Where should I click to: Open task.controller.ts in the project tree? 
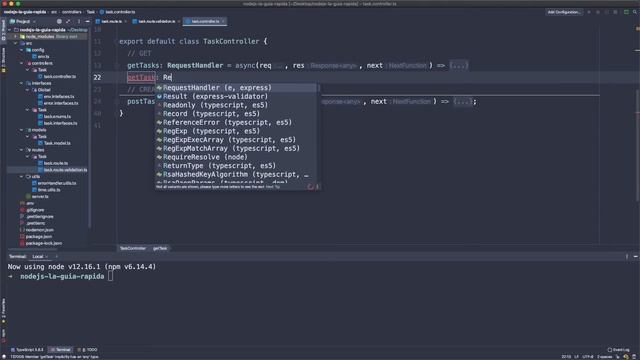(x=57, y=76)
